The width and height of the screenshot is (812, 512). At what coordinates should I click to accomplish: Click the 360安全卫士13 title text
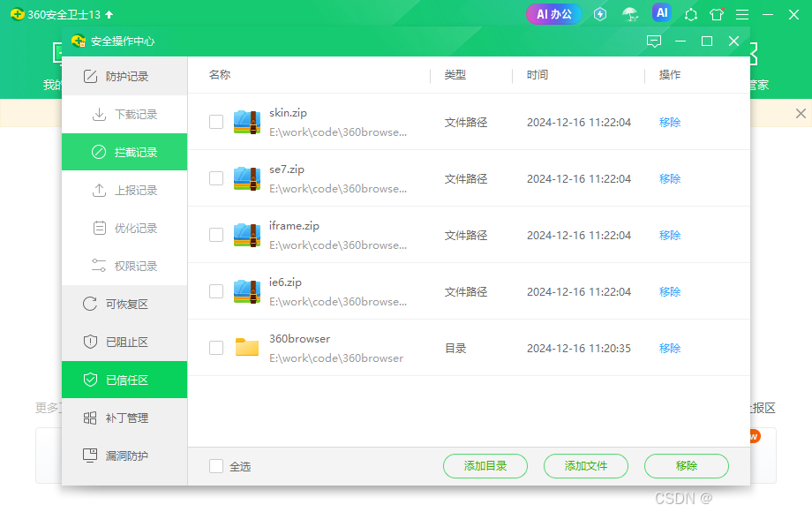[64, 14]
